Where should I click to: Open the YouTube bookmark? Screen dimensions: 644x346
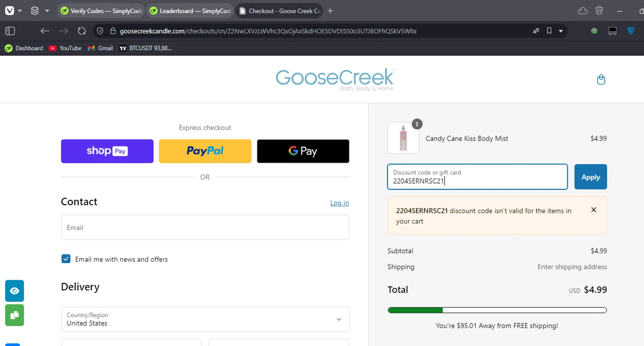click(65, 48)
